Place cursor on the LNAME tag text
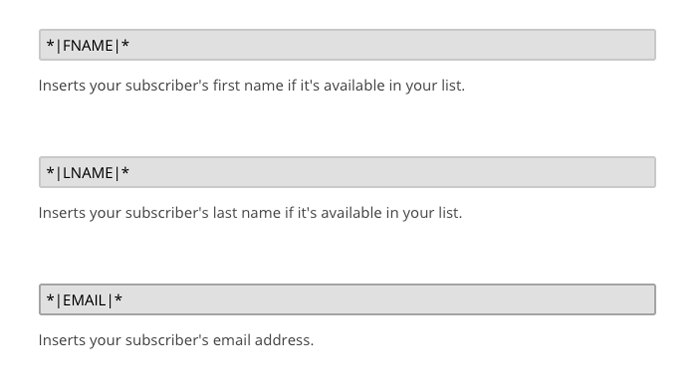 [x=88, y=173]
